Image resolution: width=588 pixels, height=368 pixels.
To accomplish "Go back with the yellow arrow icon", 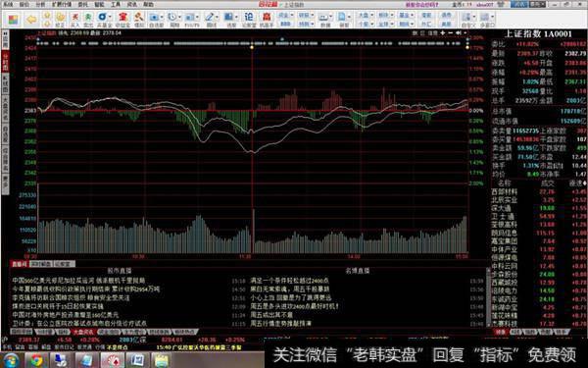I will click(x=32, y=20).
